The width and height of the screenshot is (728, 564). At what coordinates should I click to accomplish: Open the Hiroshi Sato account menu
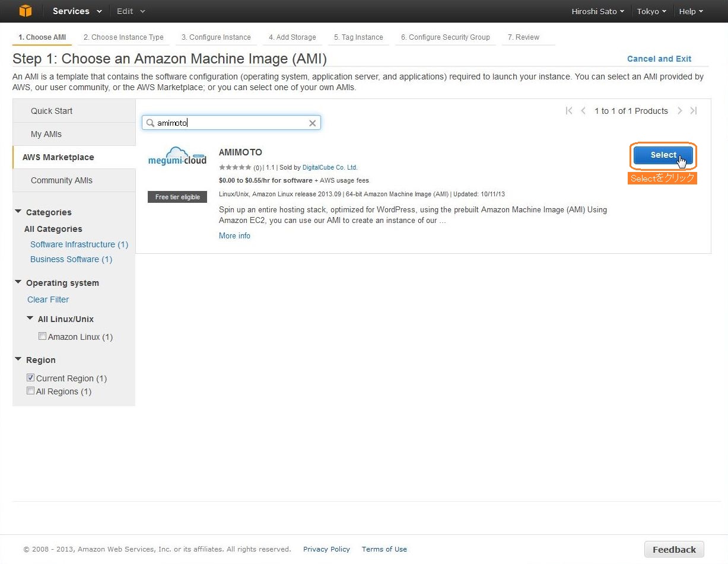597,11
